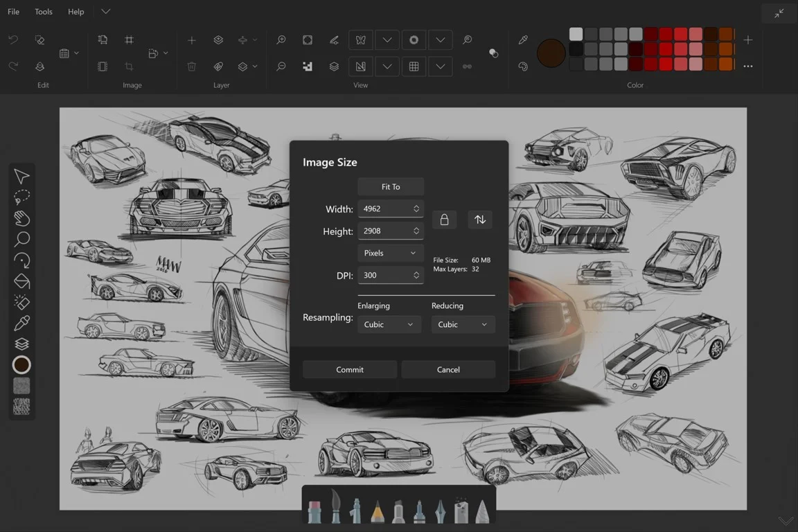Viewport: 798px width, 532px height.
Task: Select the eyedropper tool in left toolbar
Action: click(21, 323)
